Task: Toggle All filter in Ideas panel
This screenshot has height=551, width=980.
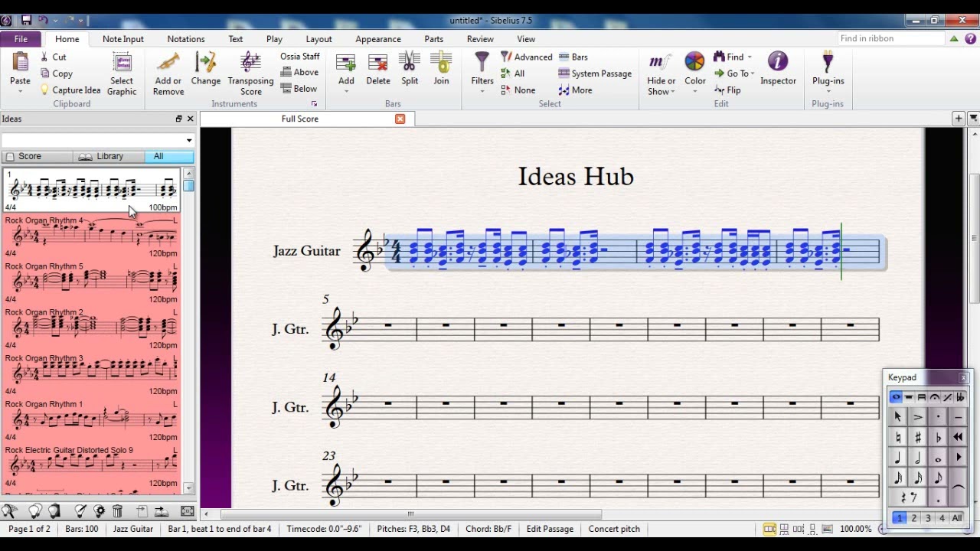Action: 169,156
